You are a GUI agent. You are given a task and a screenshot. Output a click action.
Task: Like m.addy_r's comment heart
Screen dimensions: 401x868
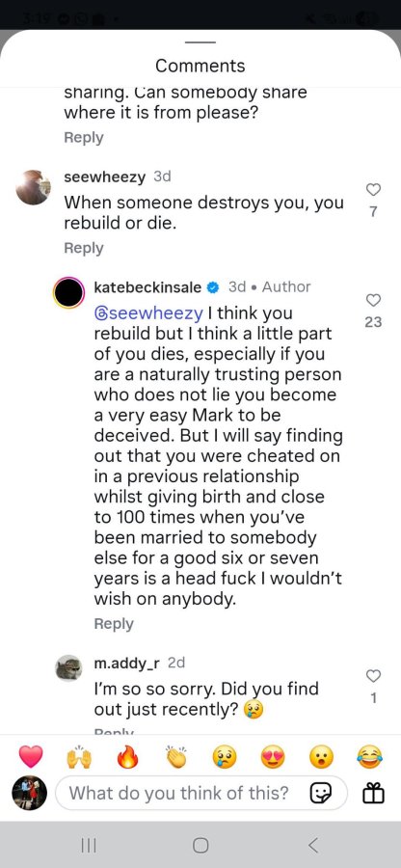point(373,676)
